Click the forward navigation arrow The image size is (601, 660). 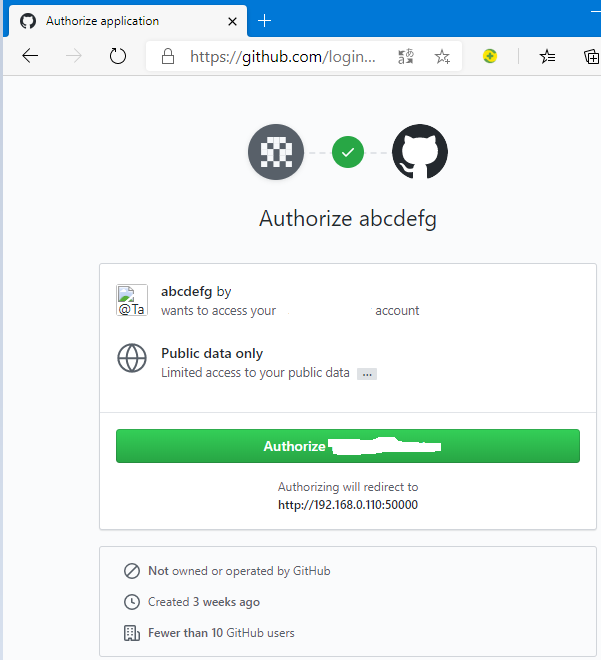point(74,56)
